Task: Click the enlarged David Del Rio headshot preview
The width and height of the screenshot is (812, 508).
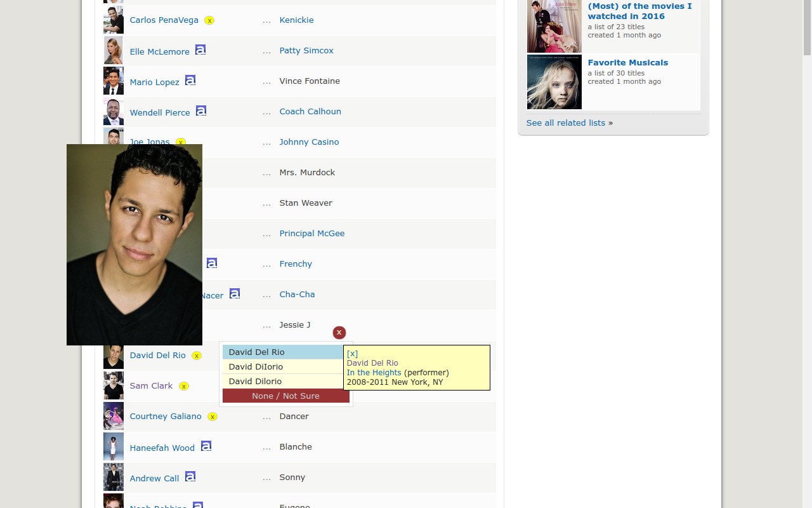Action: pyautogui.click(x=134, y=244)
